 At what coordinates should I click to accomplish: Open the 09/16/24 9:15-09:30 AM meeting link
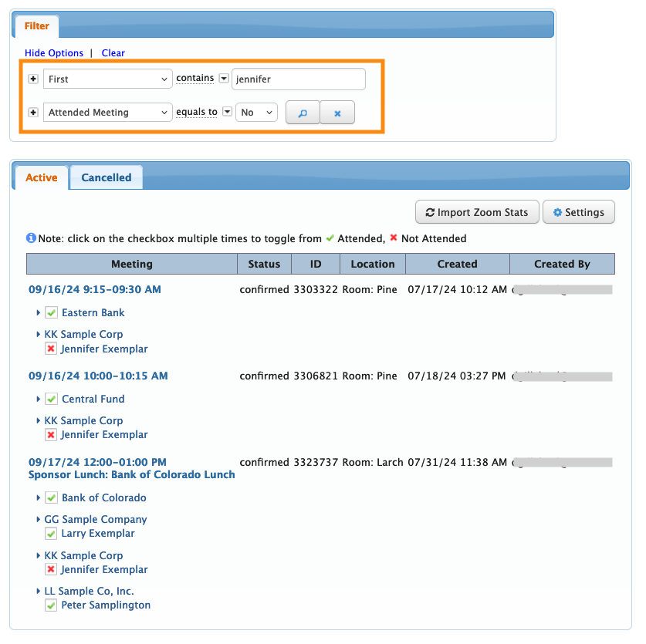click(x=95, y=289)
